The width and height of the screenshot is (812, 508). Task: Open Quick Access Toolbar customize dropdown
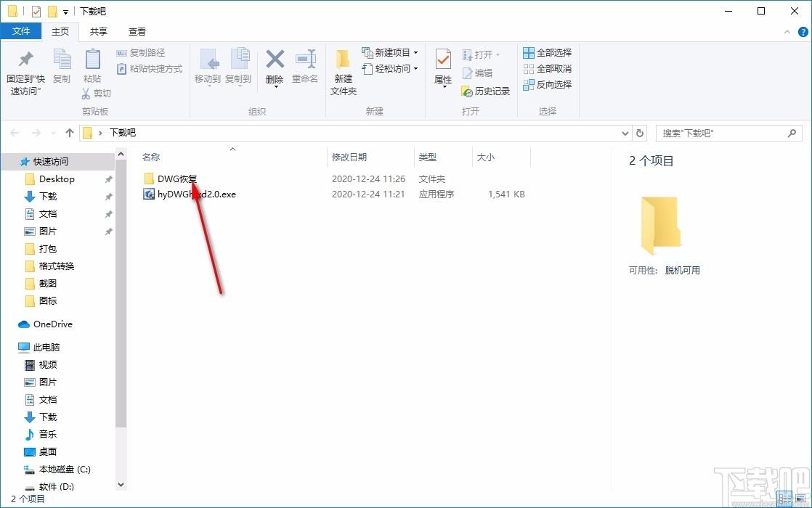point(66,12)
